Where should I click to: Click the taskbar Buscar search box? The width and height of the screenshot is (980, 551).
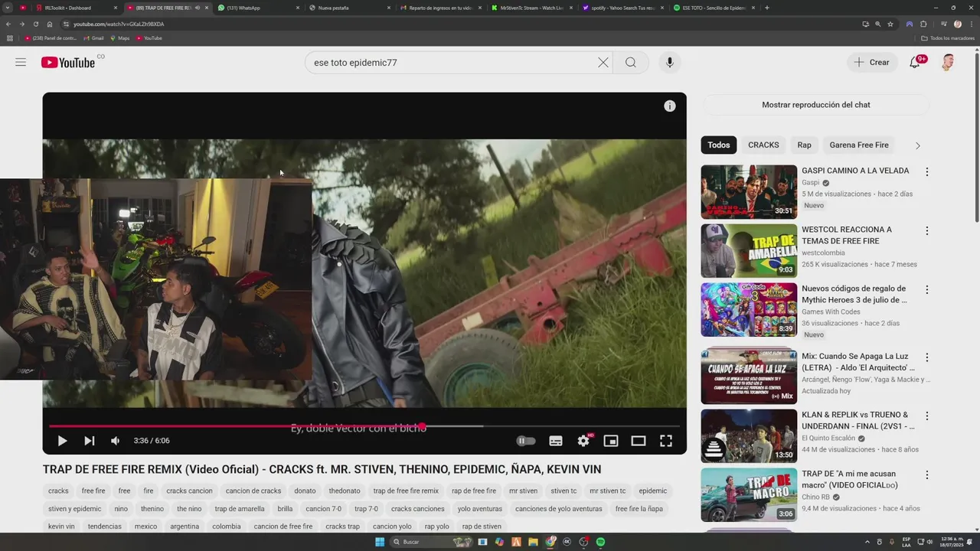tap(433, 542)
